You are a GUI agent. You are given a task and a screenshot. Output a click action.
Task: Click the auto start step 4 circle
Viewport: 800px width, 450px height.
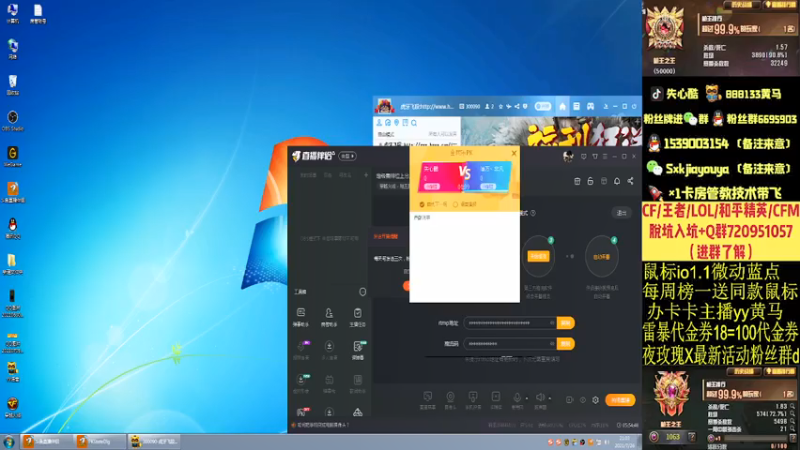point(602,257)
